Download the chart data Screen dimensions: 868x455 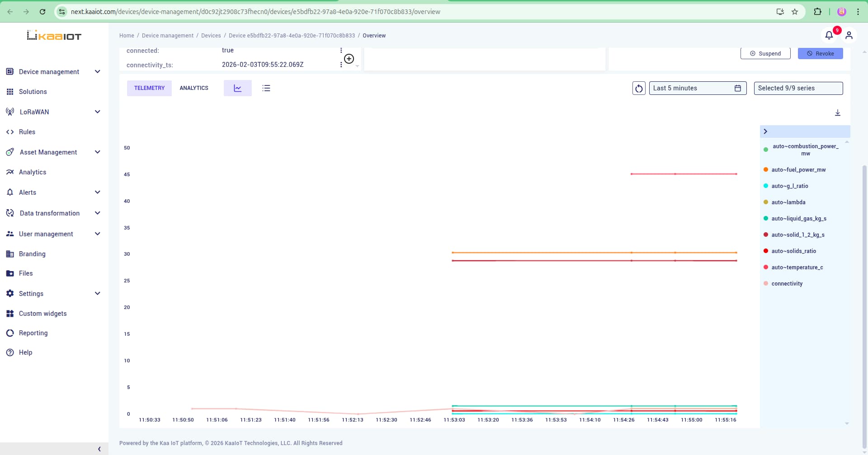[837, 113]
